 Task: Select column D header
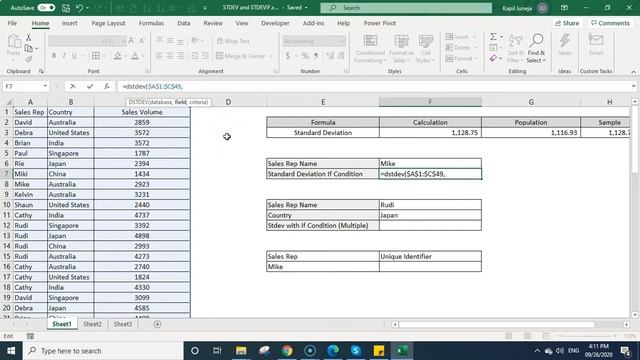coord(228,102)
